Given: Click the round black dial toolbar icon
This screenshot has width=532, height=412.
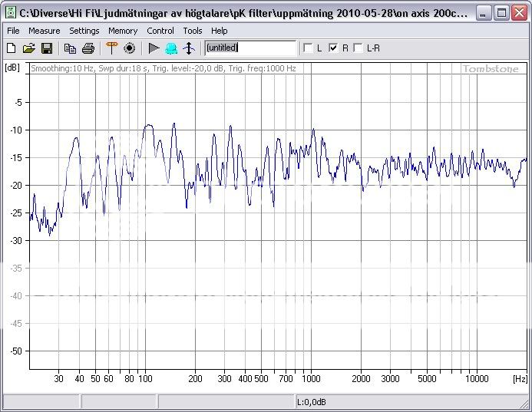Looking at the screenshot, I should click(129, 48).
